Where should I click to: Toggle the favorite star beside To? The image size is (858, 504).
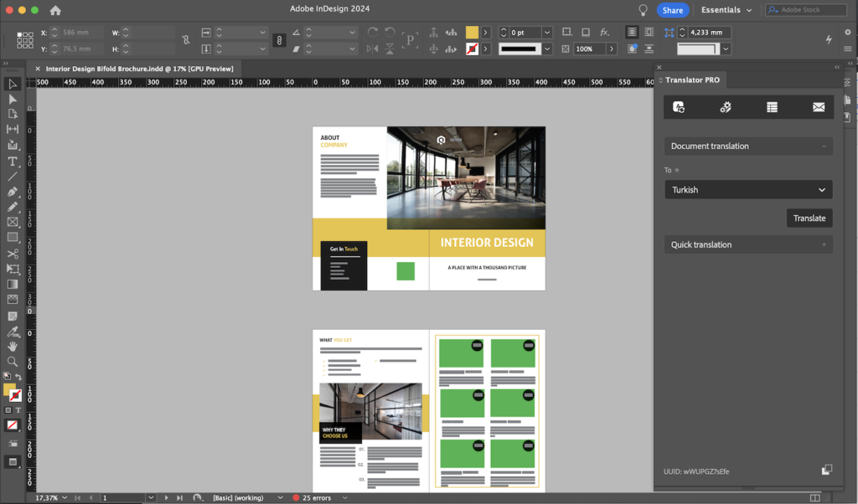pyautogui.click(x=677, y=171)
